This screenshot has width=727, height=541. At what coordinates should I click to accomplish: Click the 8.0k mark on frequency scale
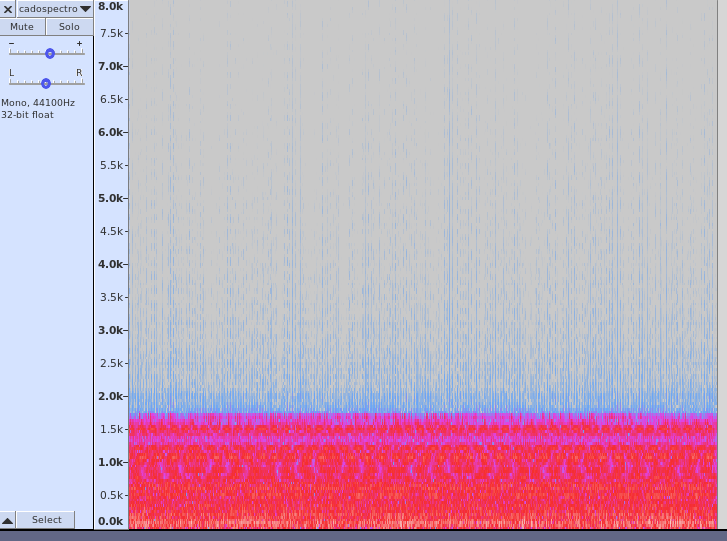click(x=110, y=6)
